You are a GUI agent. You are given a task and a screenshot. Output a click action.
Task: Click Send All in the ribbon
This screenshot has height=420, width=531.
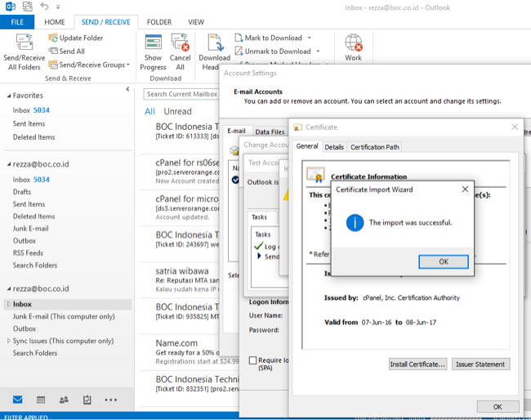click(x=67, y=51)
